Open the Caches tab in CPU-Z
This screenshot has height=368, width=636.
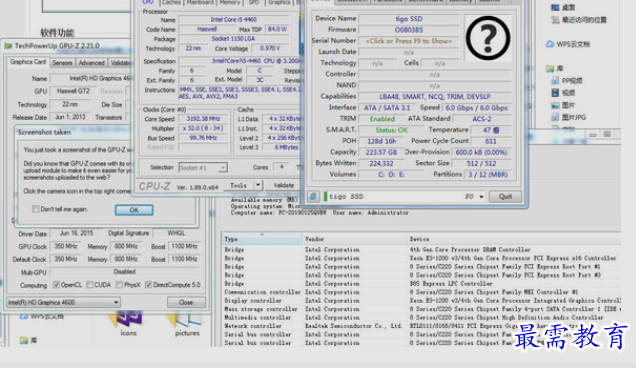pos(171,2)
